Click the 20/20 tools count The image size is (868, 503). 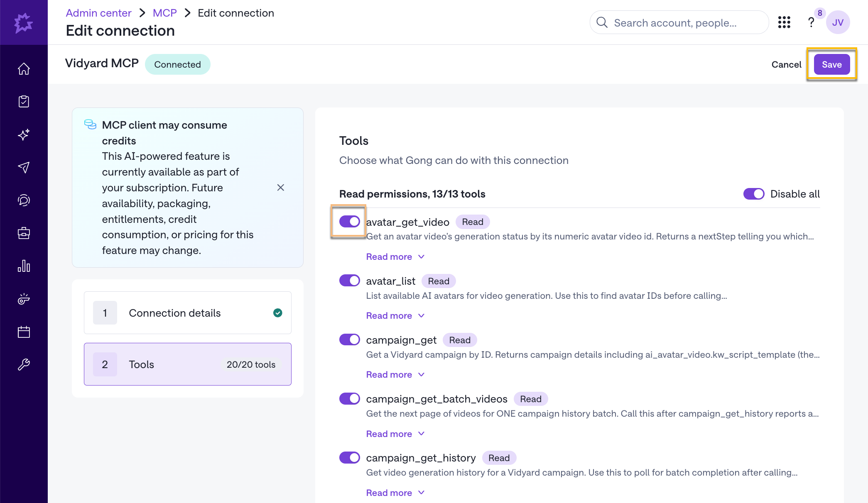(x=251, y=364)
